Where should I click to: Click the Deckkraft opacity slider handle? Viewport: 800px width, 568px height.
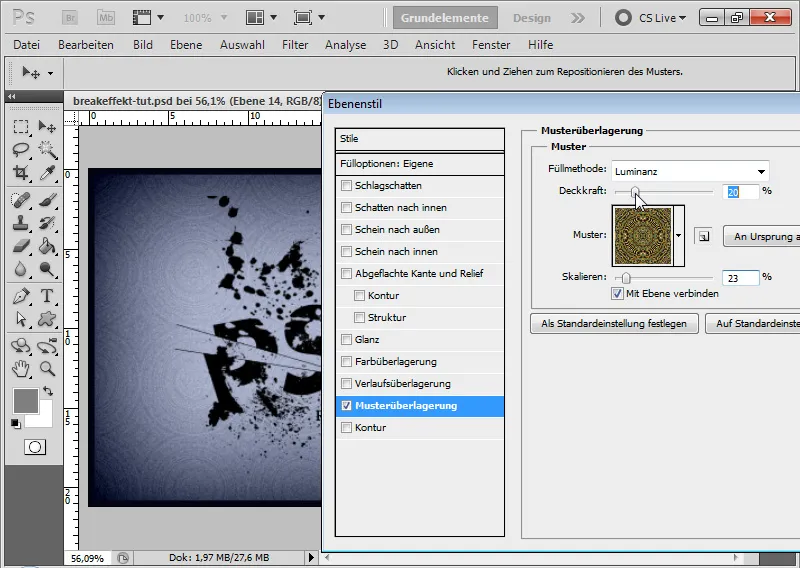tap(635, 192)
